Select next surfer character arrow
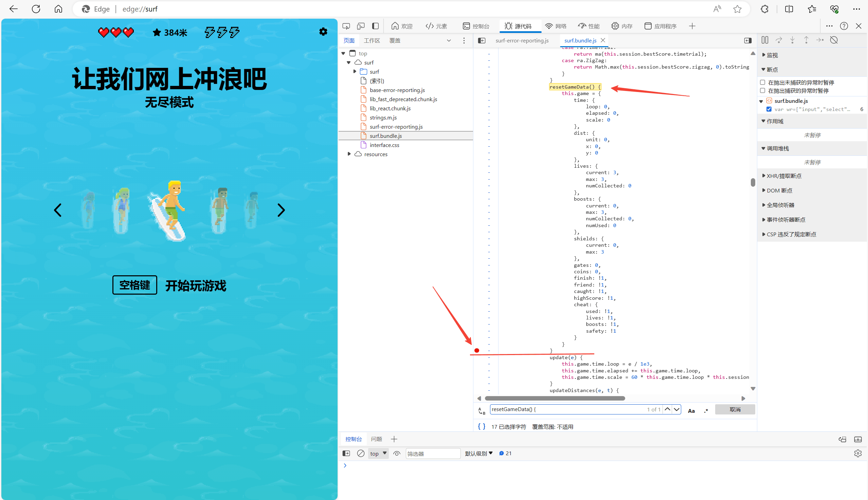Image resolution: width=868 pixels, height=500 pixels. click(281, 210)
